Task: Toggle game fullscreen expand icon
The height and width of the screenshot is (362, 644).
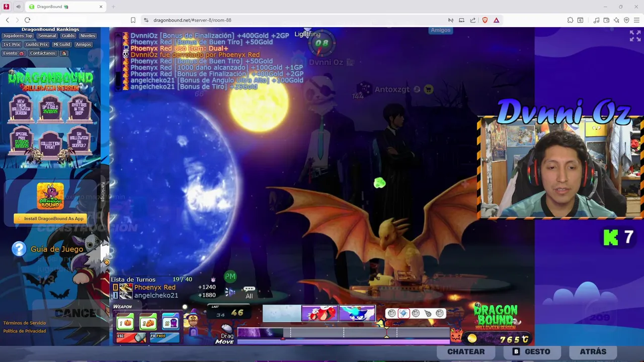Action: (635, 36)
